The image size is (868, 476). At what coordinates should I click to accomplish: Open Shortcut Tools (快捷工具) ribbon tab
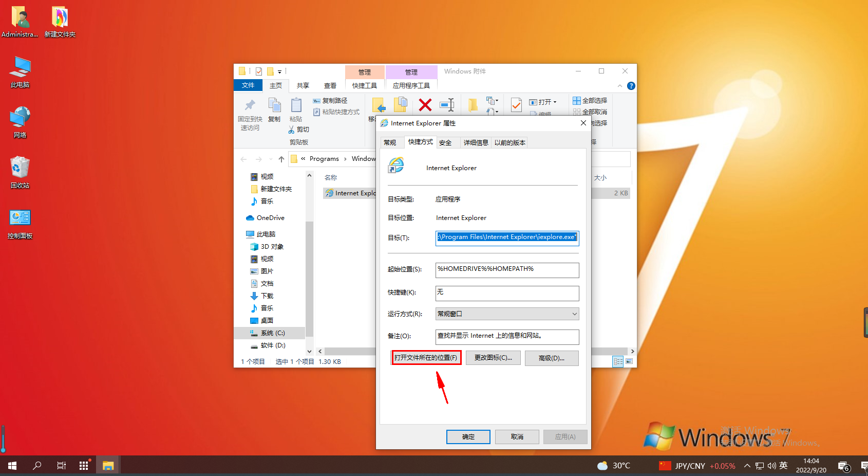pos(365,86)
